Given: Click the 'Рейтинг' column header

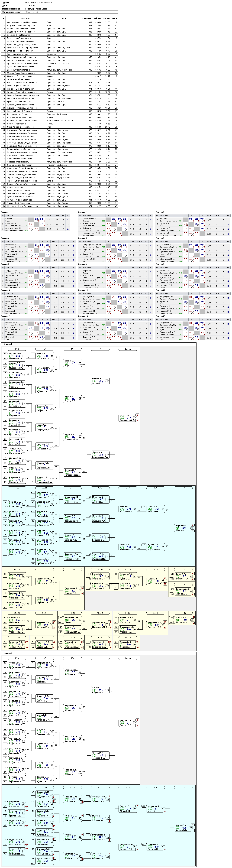Looking at the screenshot, I should click(97, 18).
